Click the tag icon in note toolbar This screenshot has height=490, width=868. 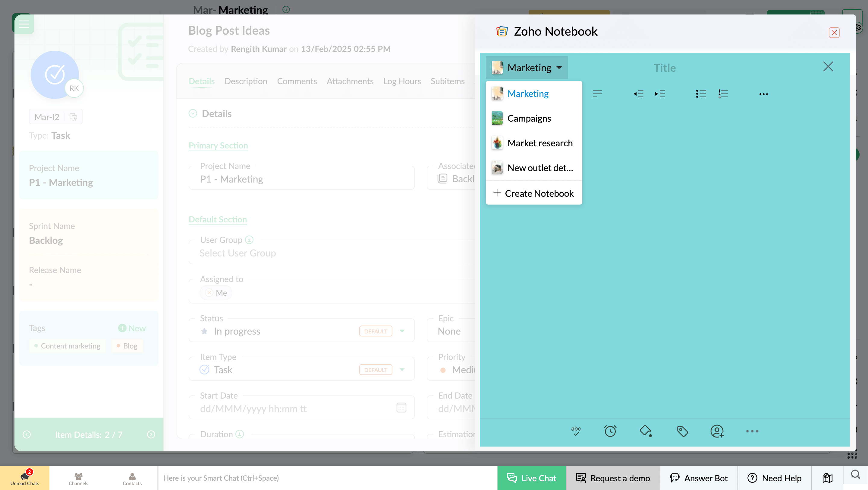click(x=682, y=431)
